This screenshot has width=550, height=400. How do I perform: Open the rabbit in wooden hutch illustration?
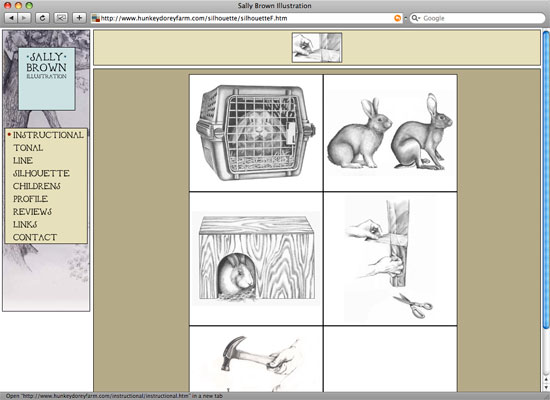coord(256,259)
